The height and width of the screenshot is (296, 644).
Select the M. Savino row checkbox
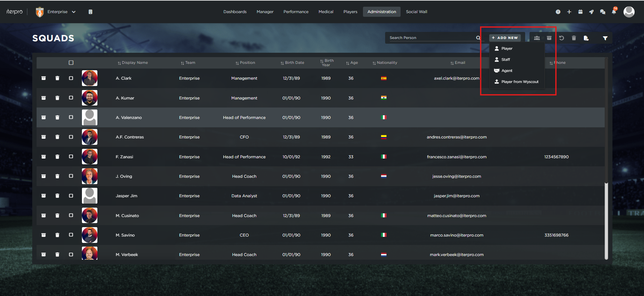click(71, 235)
